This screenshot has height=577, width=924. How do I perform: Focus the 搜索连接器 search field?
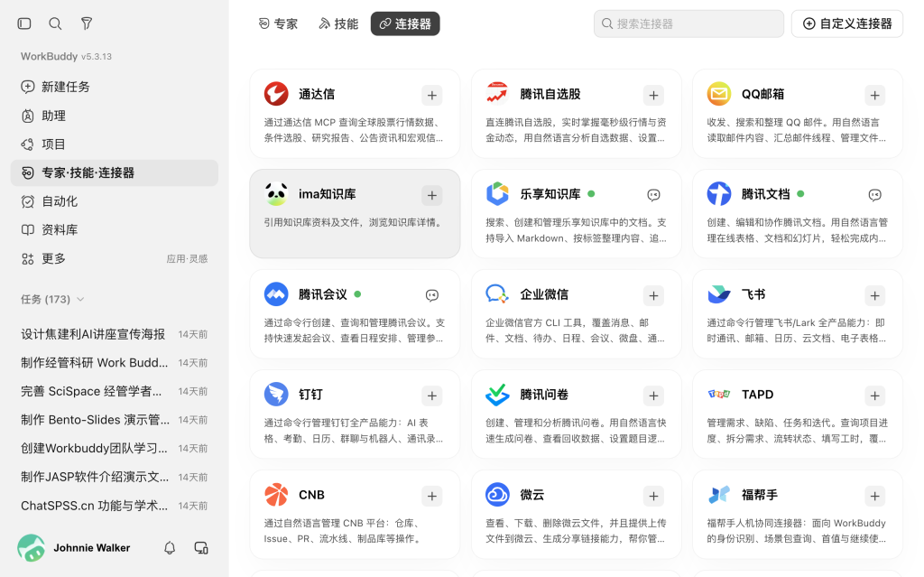688,23
